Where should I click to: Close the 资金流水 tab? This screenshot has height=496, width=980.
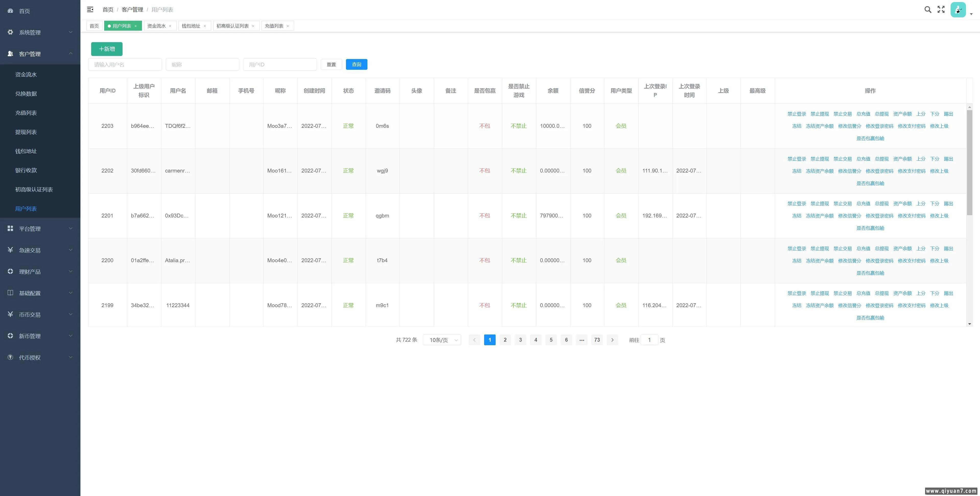pos(170,26)
